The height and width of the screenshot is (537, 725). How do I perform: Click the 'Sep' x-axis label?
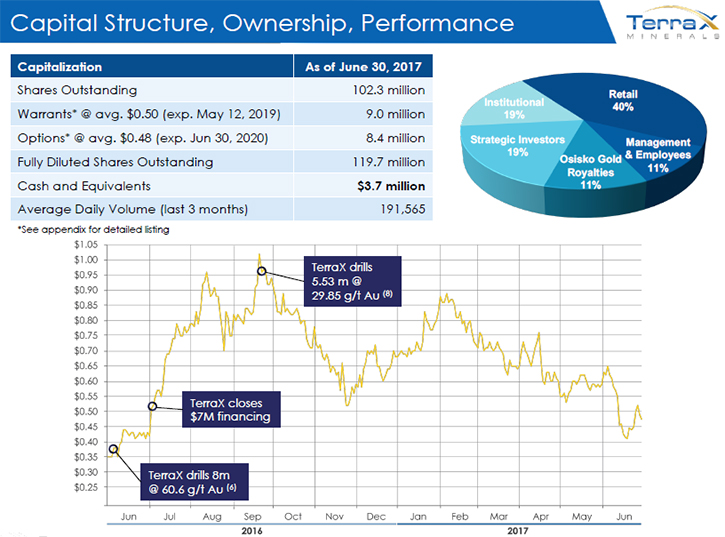[x=252, y=517]
